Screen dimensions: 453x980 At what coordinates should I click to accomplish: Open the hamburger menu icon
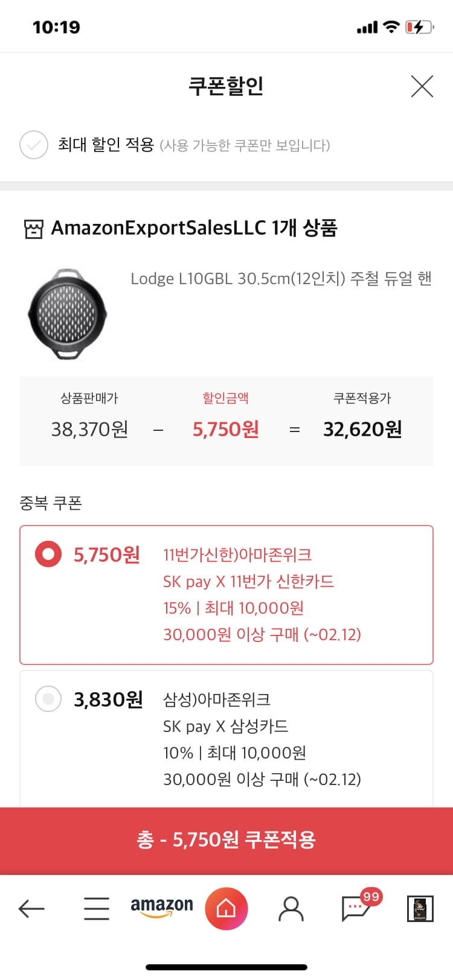click(x=97, y=908)
